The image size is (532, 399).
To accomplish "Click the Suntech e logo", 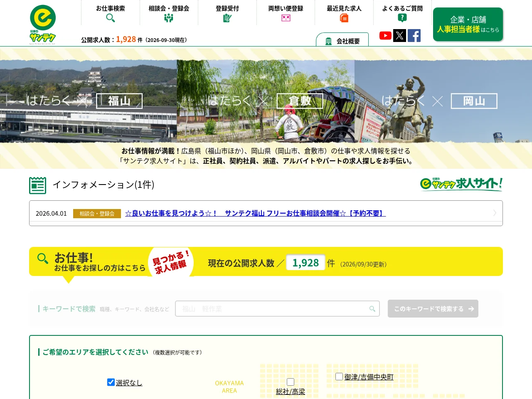I will (43, 25).
